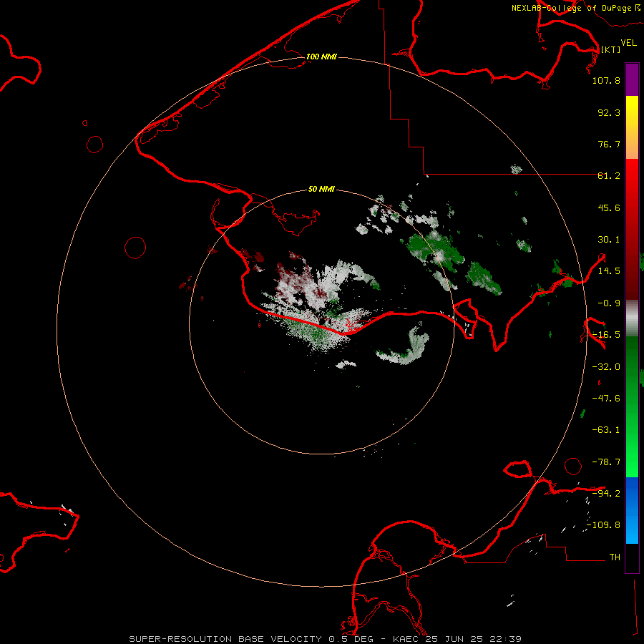The width and height of the screenshot is (644, 644).
Task: Pick the gray segment of the velocity scale
Action: click(x=632, y=318)
